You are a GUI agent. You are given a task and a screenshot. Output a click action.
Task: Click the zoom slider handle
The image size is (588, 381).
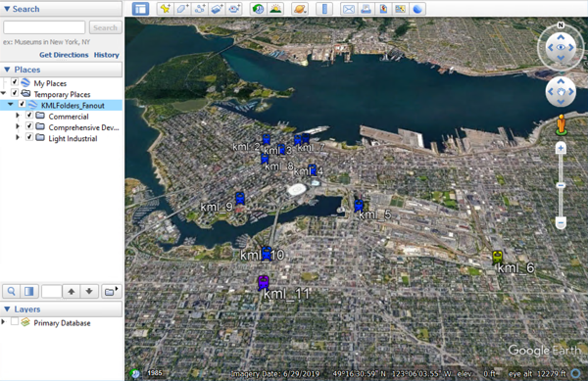[x=561, y=185]
